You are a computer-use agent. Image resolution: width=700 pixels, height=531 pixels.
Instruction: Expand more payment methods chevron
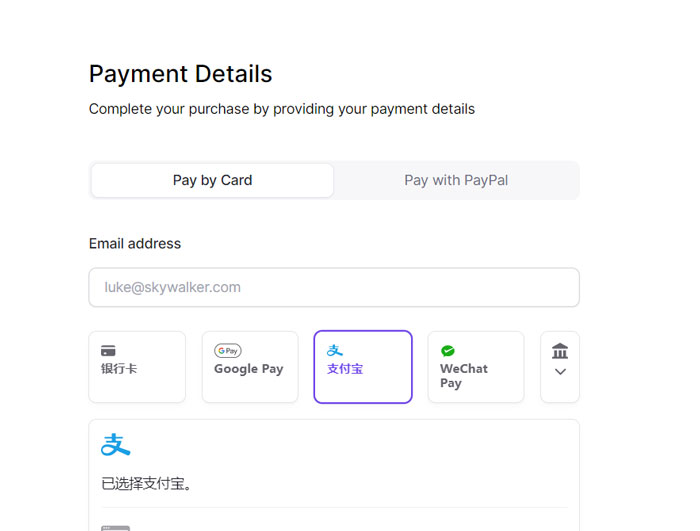[560, 372]
